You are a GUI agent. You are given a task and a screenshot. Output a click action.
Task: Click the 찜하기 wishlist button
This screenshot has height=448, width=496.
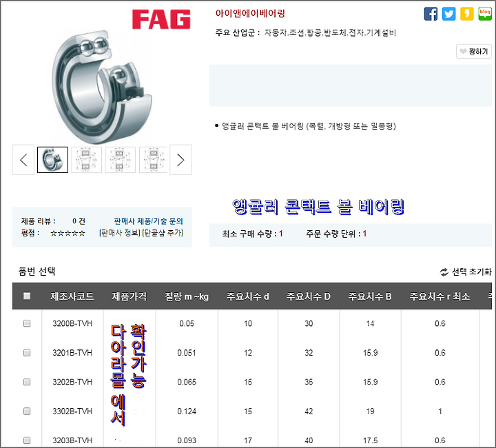[x=473, y=51]
